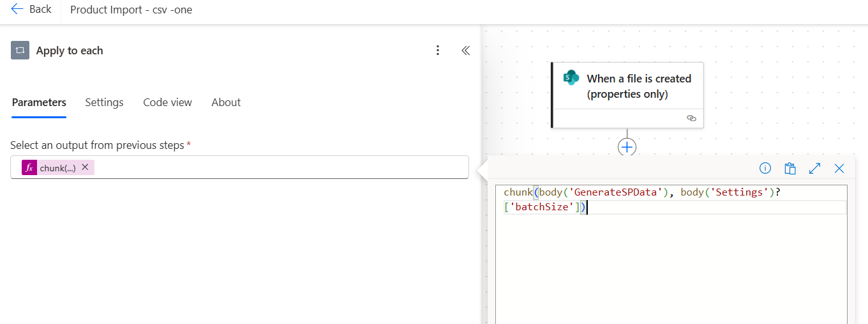Click the clipboard paste icon in editor

[x=790, y=168]
